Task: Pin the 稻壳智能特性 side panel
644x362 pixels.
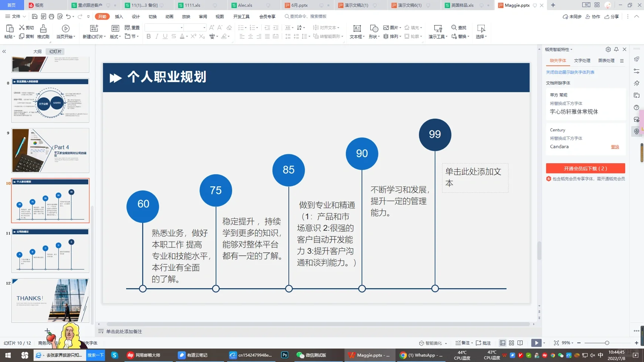Action: tap(616, 49)
